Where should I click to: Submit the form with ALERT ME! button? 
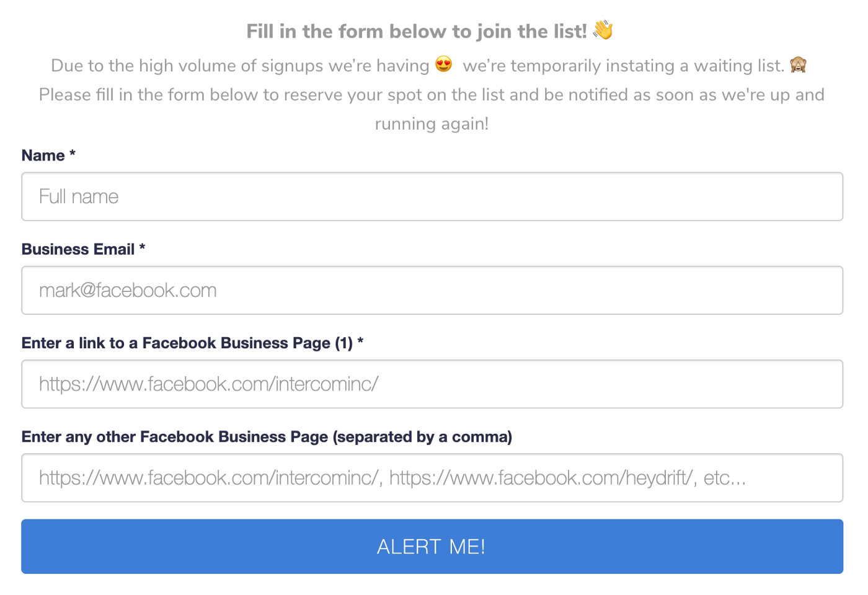[x=432, y=547]
